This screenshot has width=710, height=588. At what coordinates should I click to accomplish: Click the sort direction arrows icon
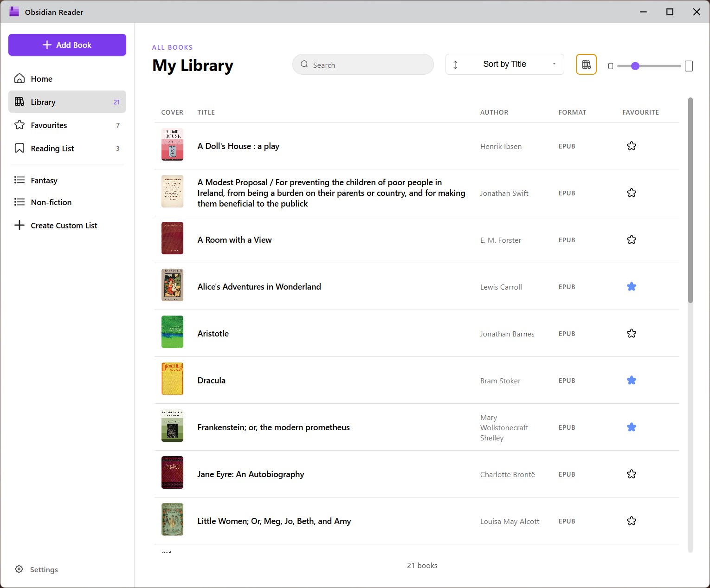455,65
